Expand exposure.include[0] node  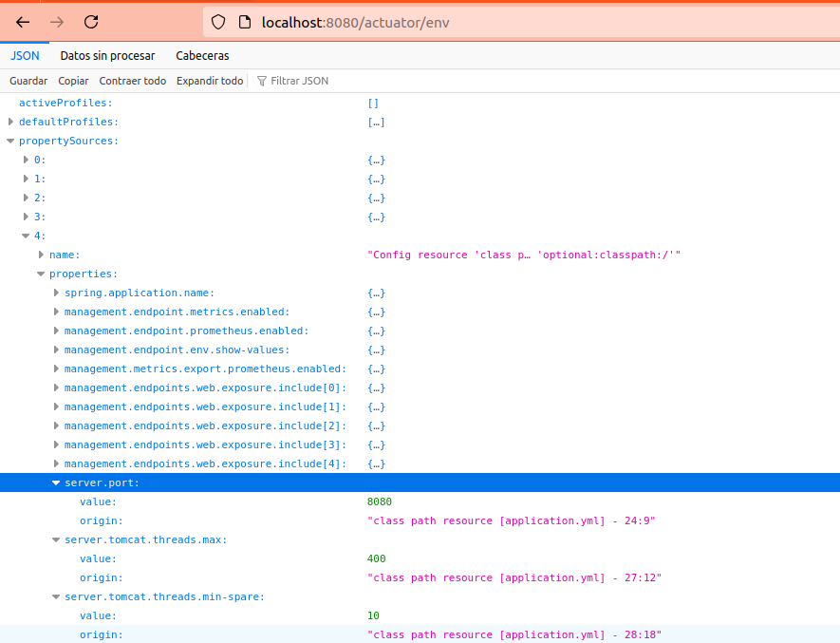[x=56, y=388]
